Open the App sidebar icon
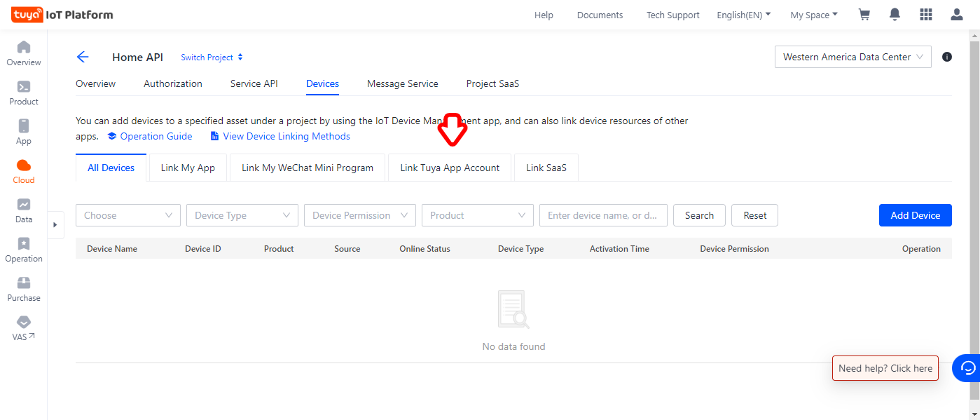 tap(24, 126)
